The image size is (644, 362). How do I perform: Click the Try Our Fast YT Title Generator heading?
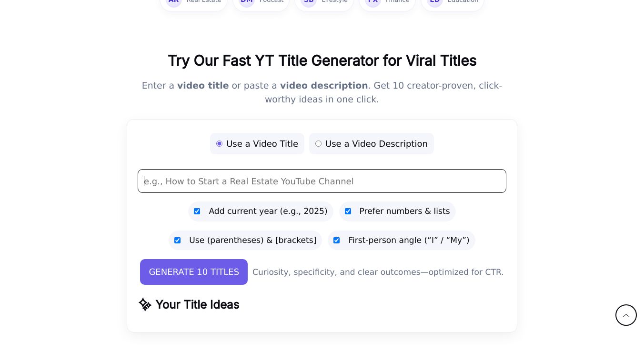click(322, 61)
